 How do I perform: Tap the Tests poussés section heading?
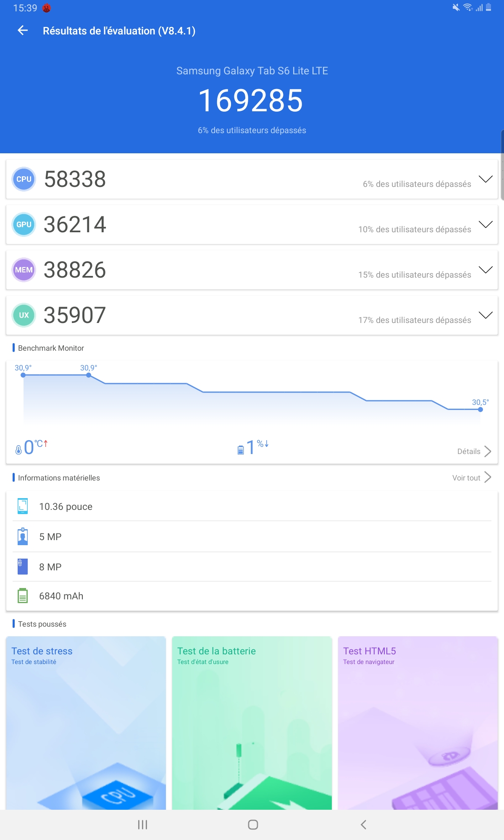click(x=42, y=624)
